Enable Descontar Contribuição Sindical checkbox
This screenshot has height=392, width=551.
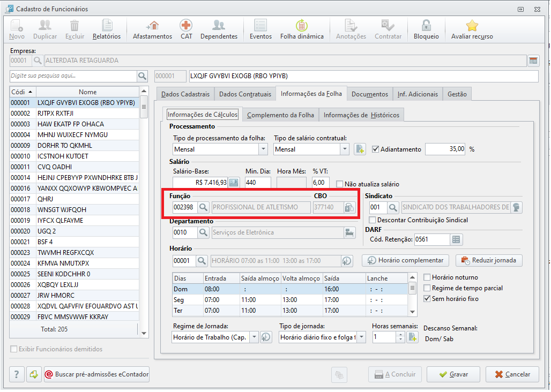pyautogui.click(x=372, y=220)
